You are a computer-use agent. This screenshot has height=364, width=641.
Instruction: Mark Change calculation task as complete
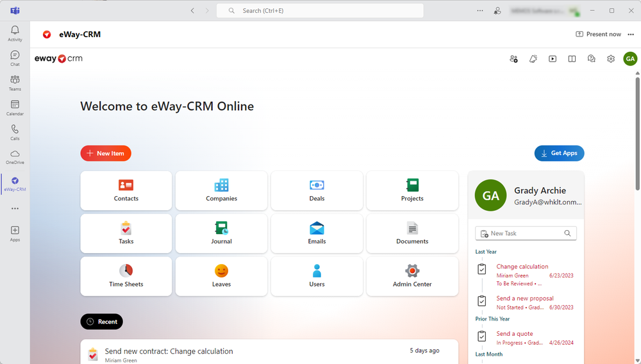(x=482, y=270)
